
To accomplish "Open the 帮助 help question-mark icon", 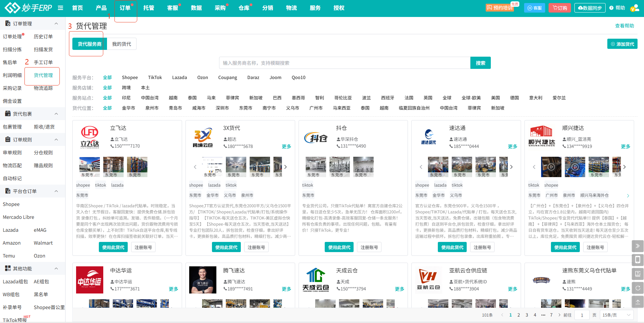I will pyautogui.click(x=611, y=8).
